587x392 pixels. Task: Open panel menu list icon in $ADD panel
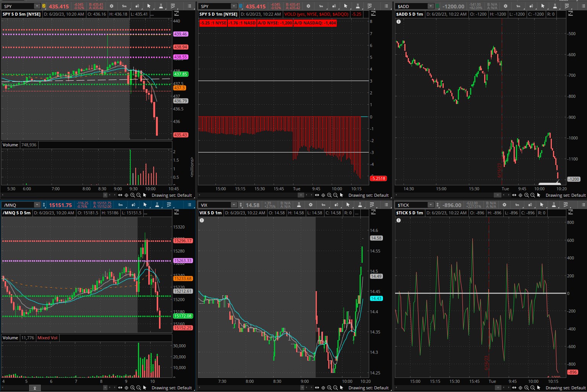point(583,6)
